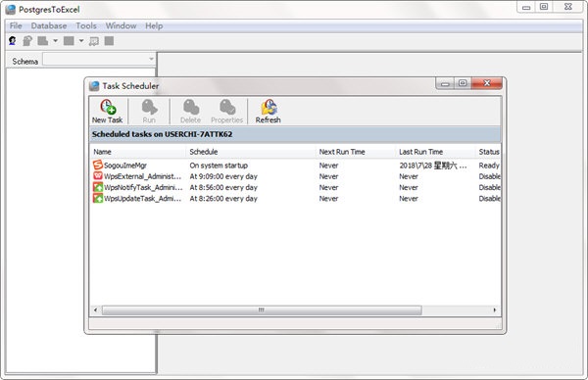The image size is (588, 380).
Task: Select 'On system startup' schedule cell
Action: click(x=219, y=166)
